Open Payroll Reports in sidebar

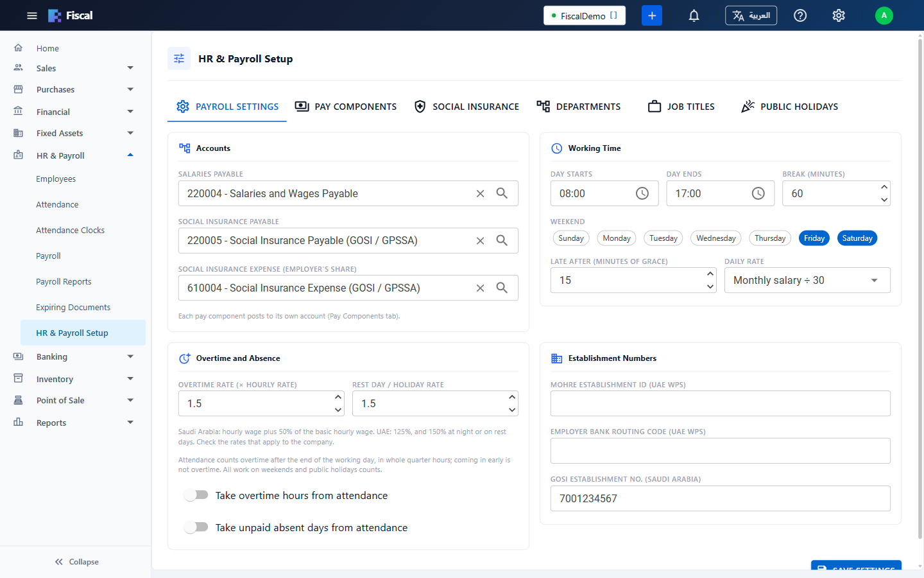64,281
